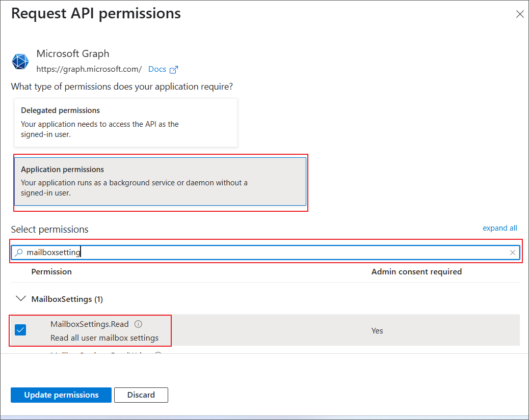Click the magnifier icon in the search box
The height and width of the screenshot is (420, 529).
pos(19,253)
